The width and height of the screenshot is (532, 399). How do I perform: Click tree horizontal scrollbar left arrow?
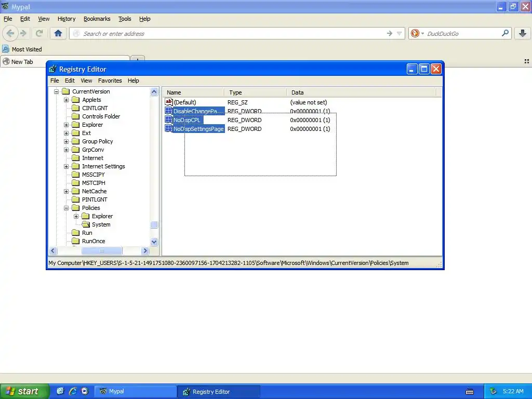[53, 251]
